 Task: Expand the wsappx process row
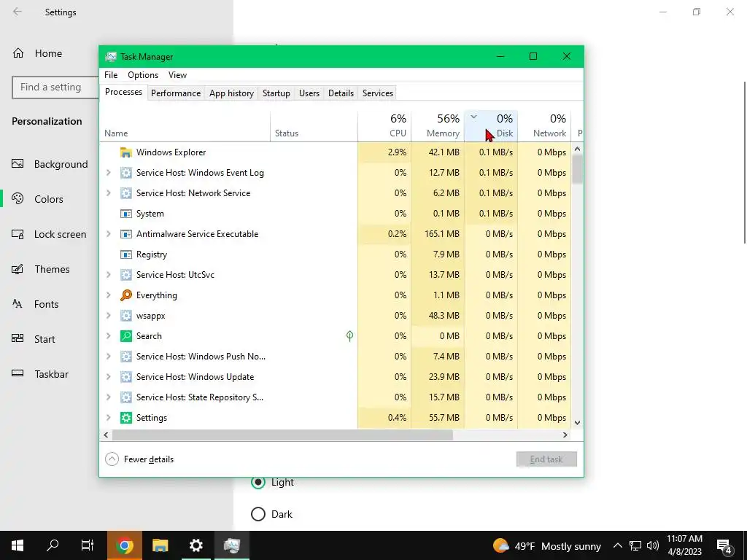click(x=109, y=316)
